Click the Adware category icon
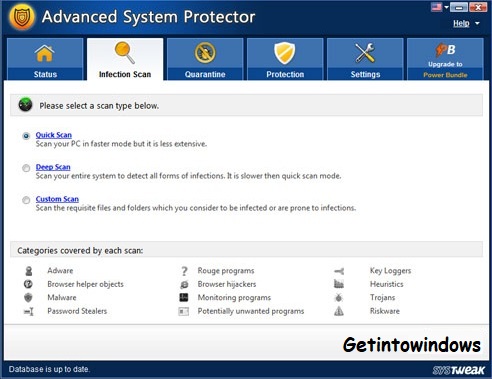The image size is (492, 379). (x=29, y=271)
